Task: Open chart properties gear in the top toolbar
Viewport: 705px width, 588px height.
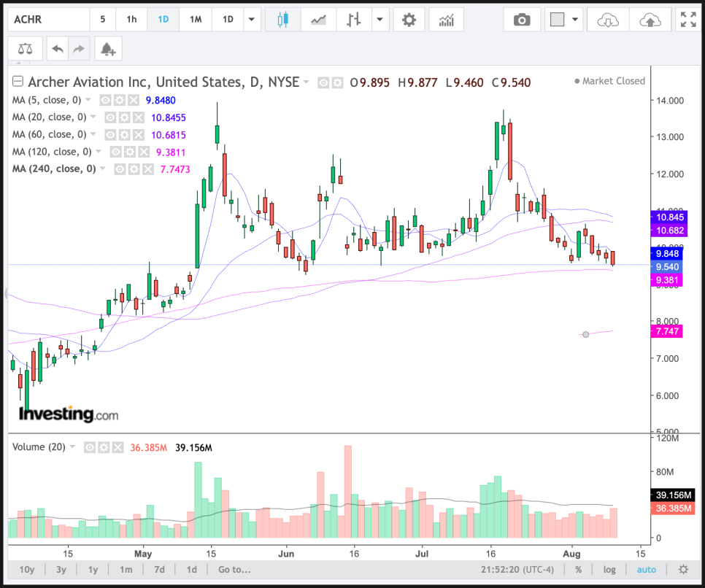Action: pyautogui.click(x=409, y=19)
